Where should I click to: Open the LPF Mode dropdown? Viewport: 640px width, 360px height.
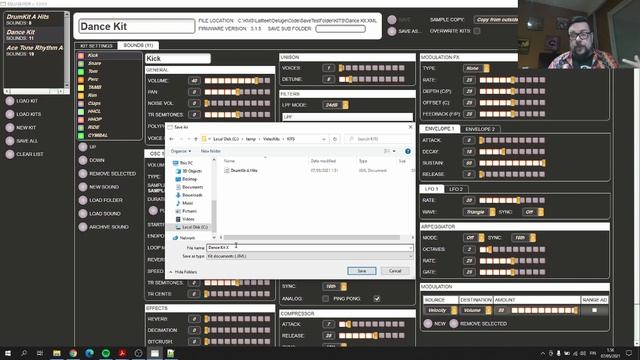335,105
